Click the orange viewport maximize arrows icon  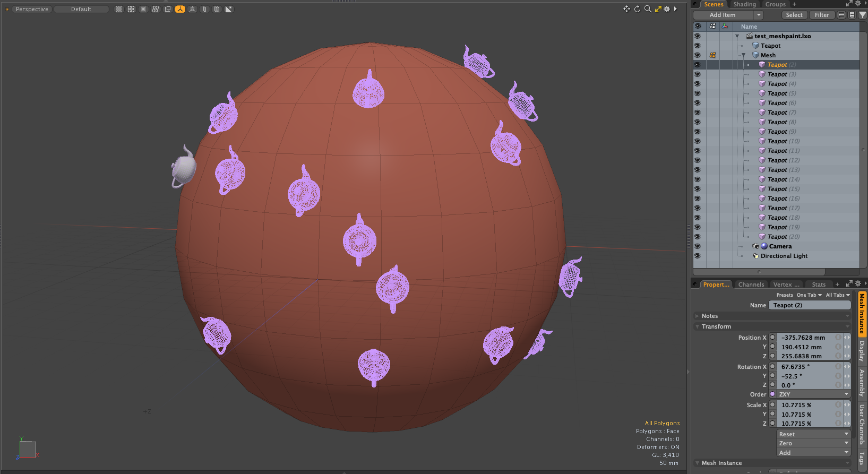tap(658, 9)
